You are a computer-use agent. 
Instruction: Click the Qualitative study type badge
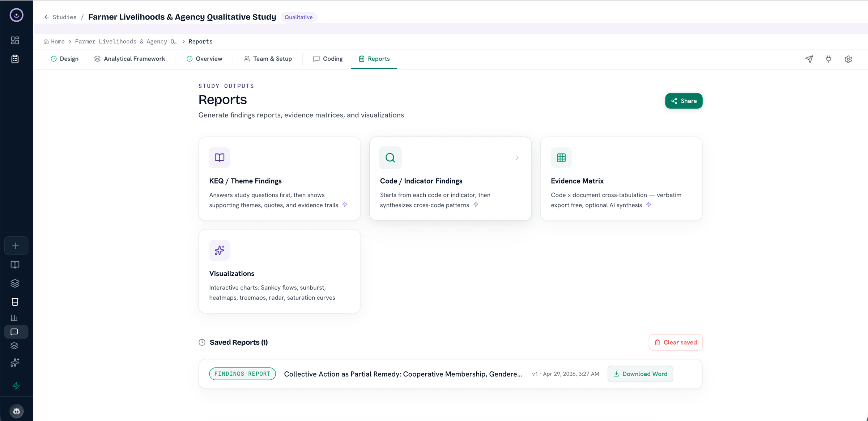coord(298,17)
